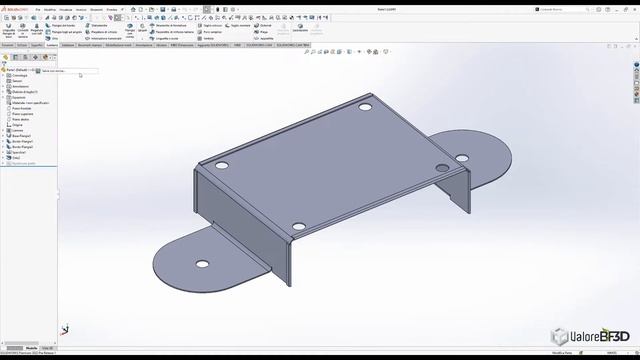The height and width of the screenshot is (360, 640).
Task: Click Zoom to Area icon in view toolbar
Action: [313, 52]
